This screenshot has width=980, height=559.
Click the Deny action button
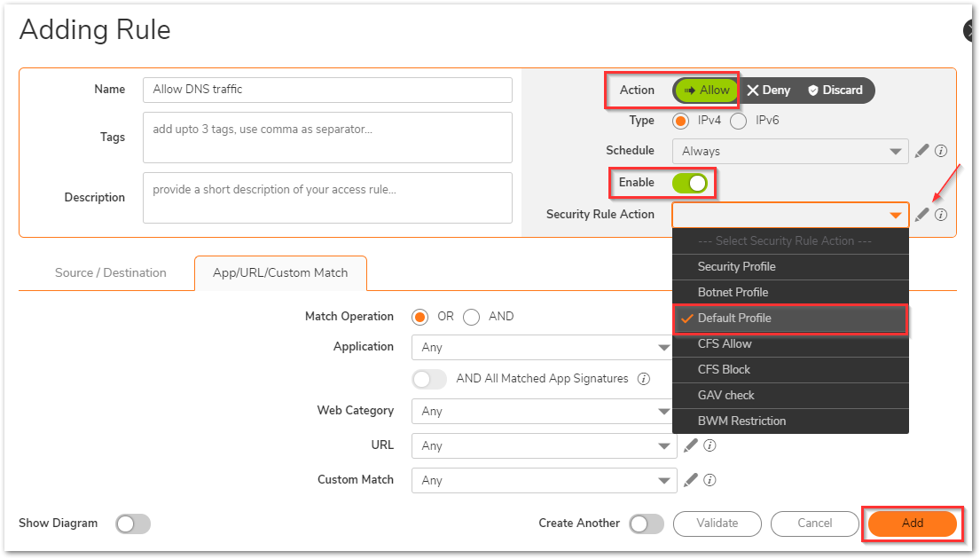[x=768, y=91]
